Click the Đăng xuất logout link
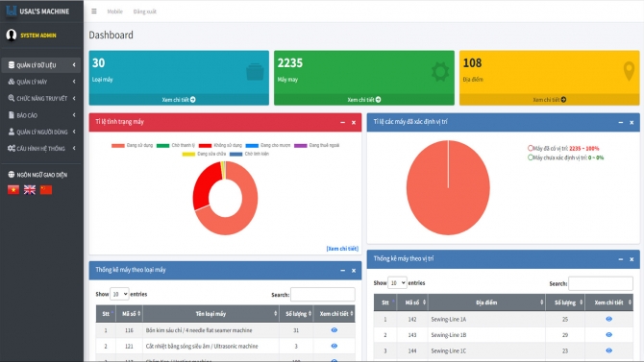The width and height of the screenshot is (644, 362). pos(144,12)
